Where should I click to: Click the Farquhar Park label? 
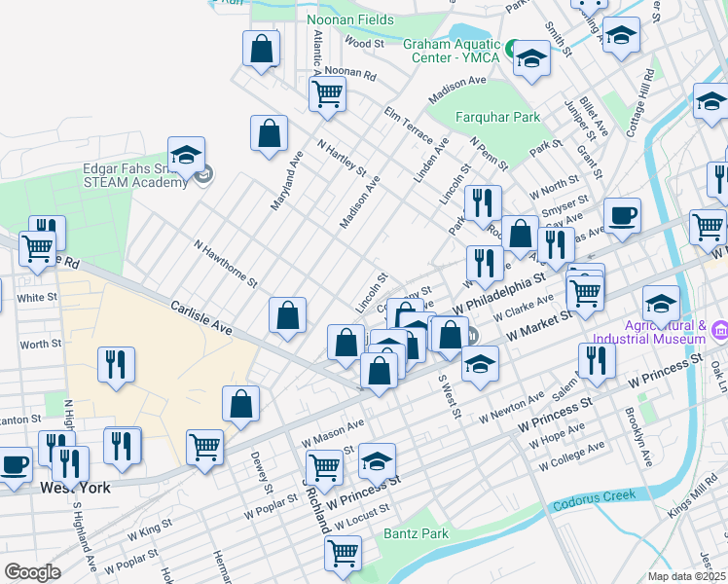click(x=496, y=118)
